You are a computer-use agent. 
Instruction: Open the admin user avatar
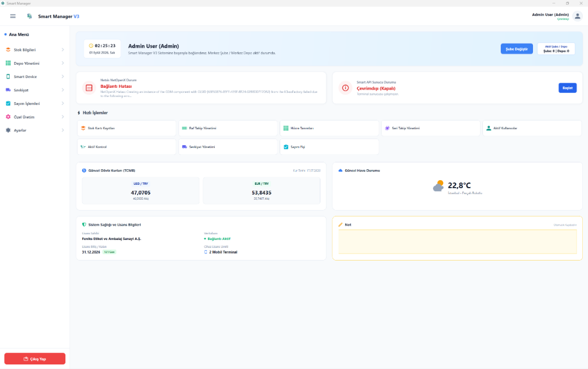click(578, 16)
